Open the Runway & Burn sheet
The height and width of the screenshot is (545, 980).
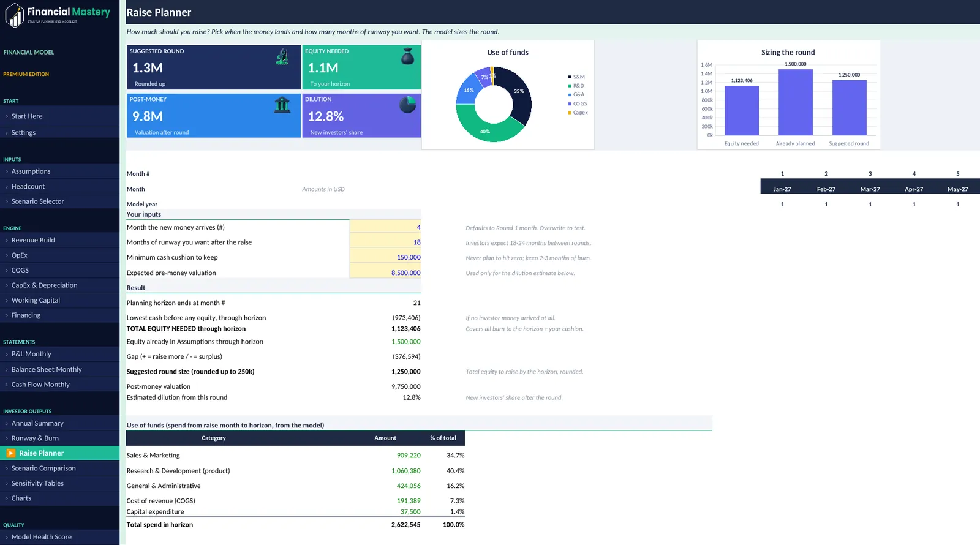point(59,438)
